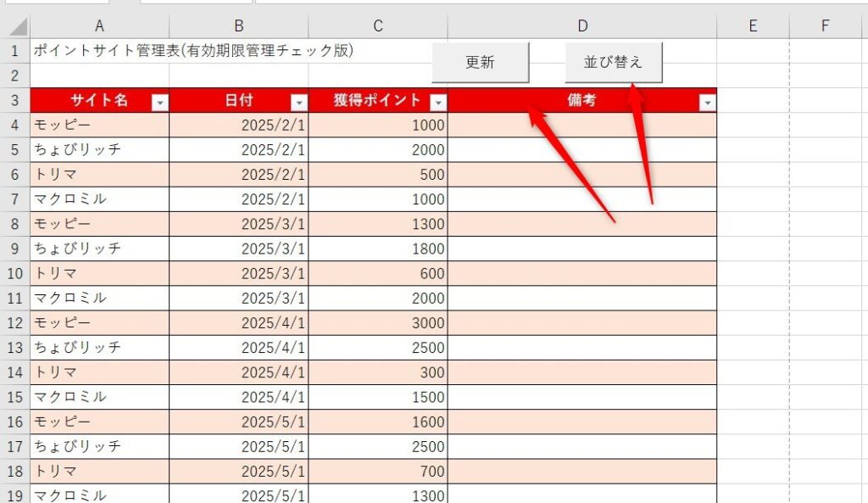Viewport: 868px width, 503px height.
Task: Select row 18 header
Action: coord(15,472)
